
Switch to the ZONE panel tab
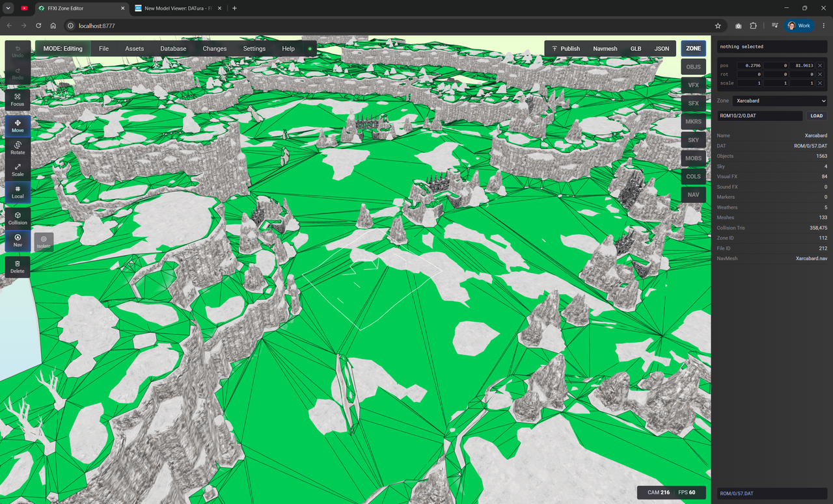(694, 49)
